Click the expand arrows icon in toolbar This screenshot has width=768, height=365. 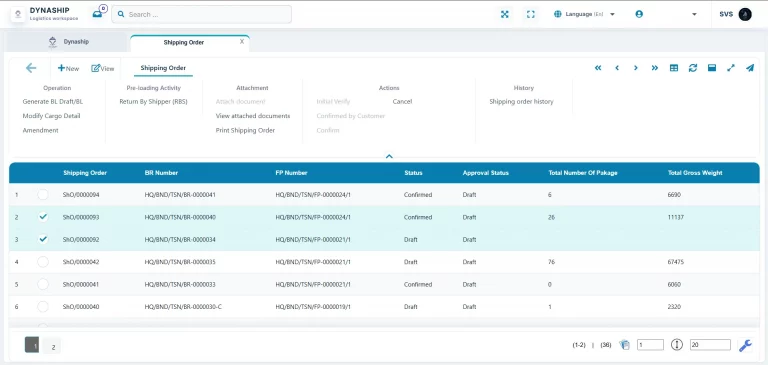tap(731, 68)
